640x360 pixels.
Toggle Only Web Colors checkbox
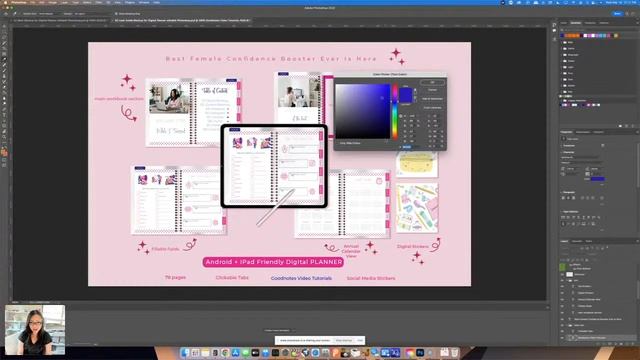(338, 143)
